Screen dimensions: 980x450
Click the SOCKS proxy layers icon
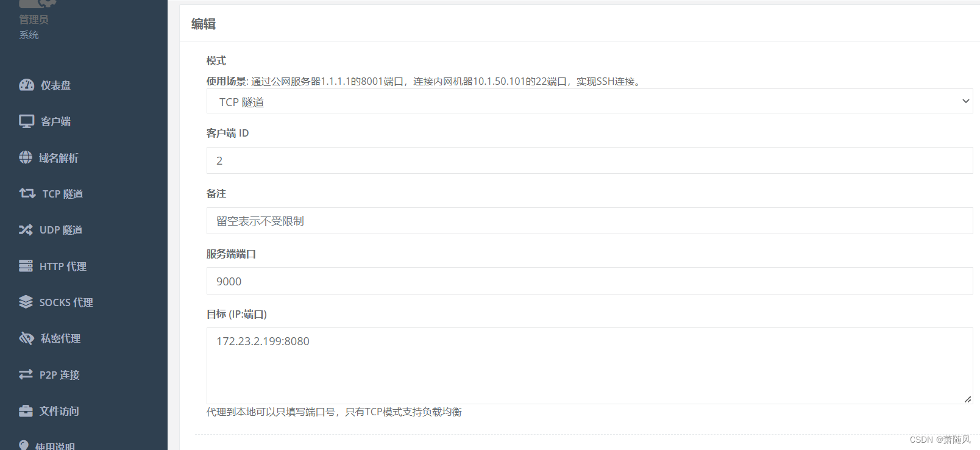(x=26, y=302)
